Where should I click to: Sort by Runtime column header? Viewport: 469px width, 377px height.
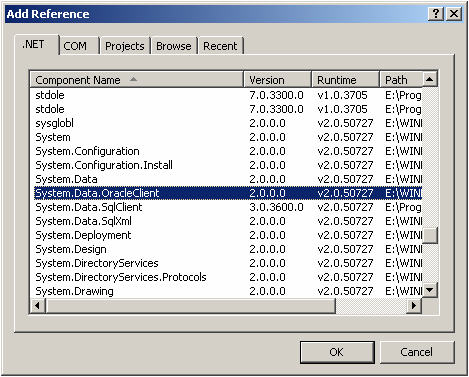(346, 80)
